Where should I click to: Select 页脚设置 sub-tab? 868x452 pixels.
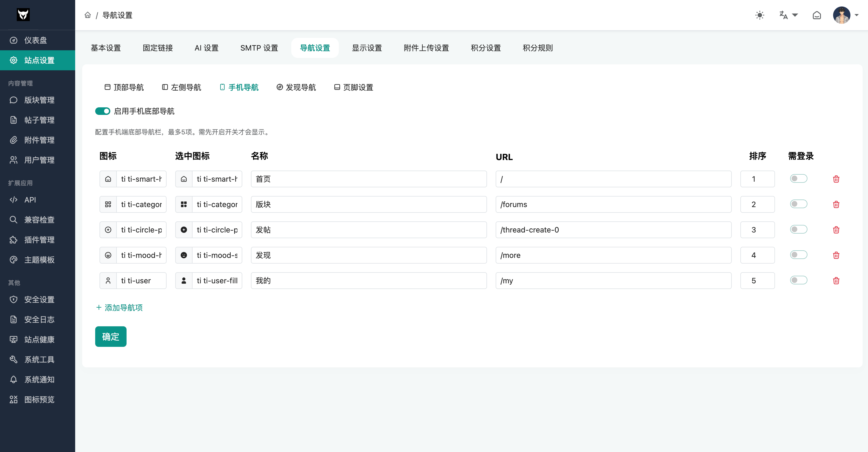353,88
